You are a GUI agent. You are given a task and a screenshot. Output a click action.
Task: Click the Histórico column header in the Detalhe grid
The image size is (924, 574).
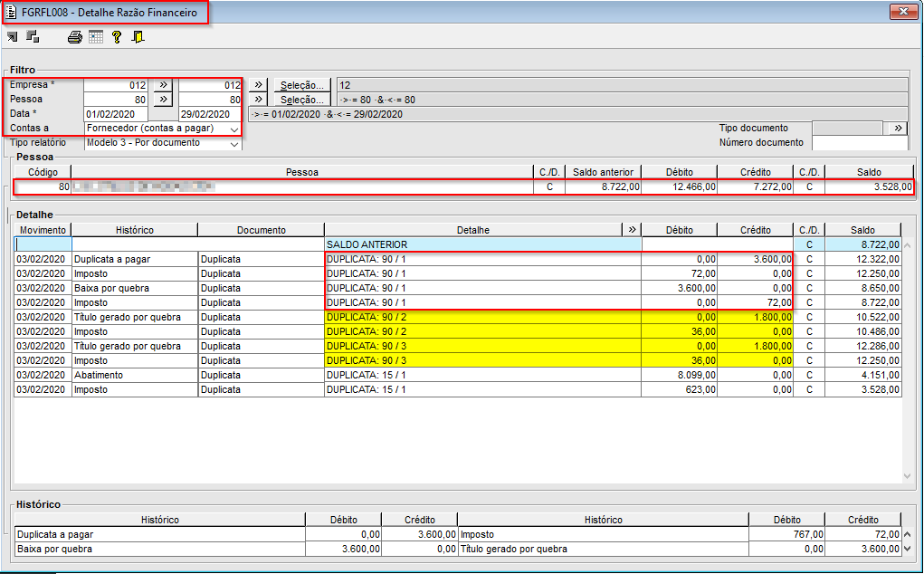pyautogui.click(x=134, y=230)
